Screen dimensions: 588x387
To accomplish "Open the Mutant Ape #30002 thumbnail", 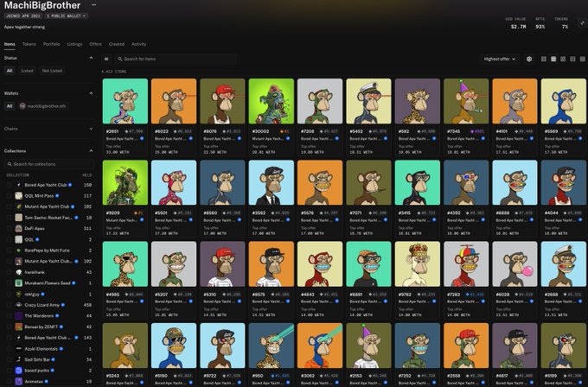I will coord(272,101).
